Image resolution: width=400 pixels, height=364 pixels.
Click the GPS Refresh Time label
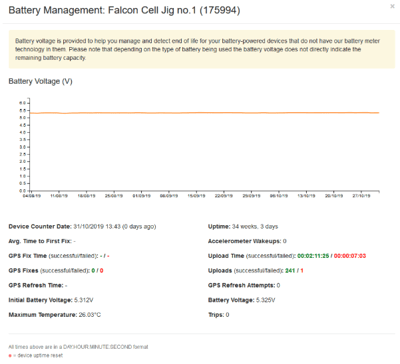tap(36, 285)
